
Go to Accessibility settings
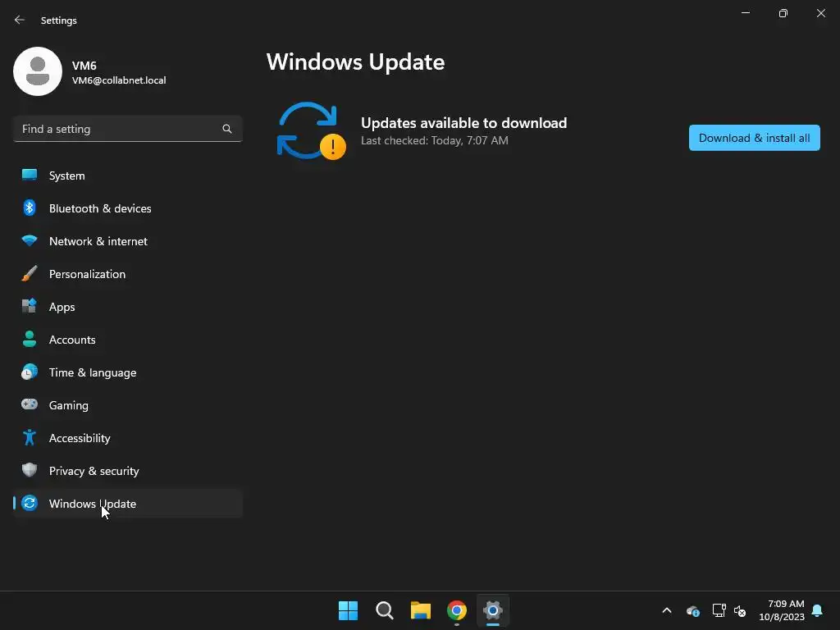(x=127, y=438)
